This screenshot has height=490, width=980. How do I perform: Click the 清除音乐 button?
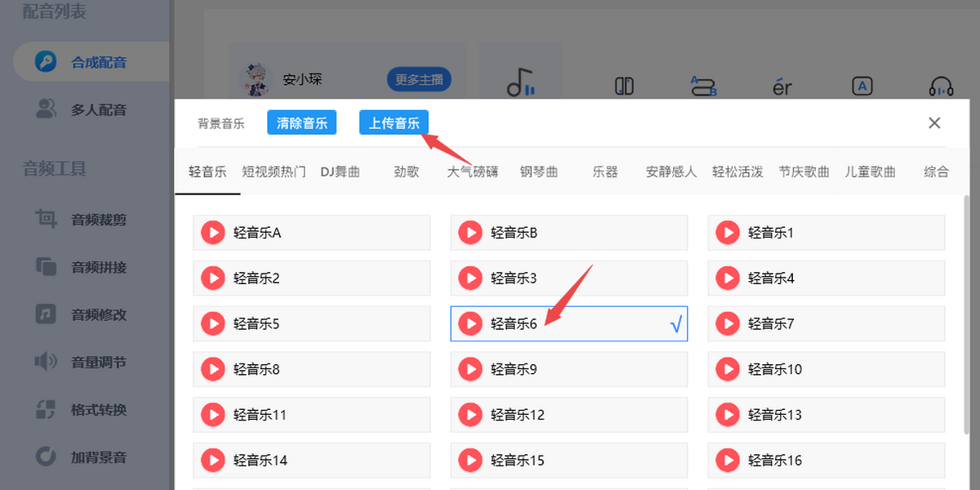click(302, 123)
